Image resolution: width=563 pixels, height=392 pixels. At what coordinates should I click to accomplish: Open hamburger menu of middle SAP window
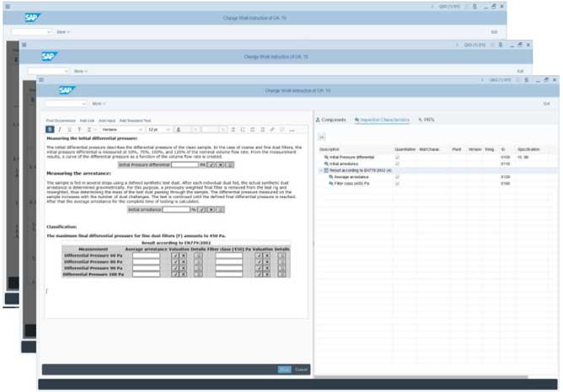tap(24, 45)
